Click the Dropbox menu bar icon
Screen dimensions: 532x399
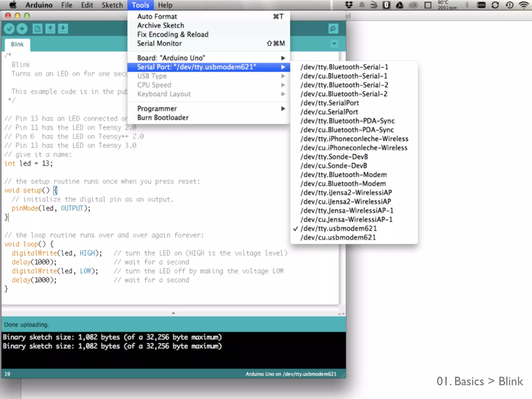pyautogui.click(x=349, y=5)
